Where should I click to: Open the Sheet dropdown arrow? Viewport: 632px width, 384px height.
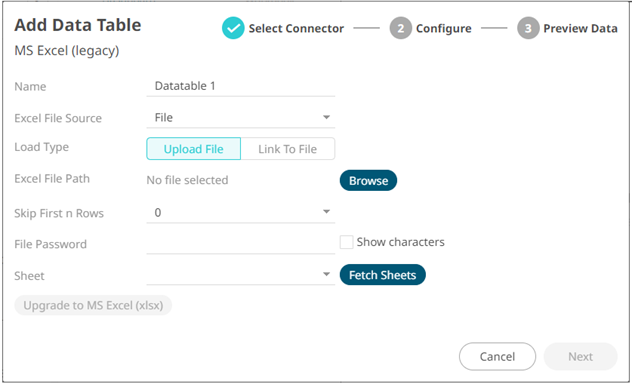click(326, 274)
